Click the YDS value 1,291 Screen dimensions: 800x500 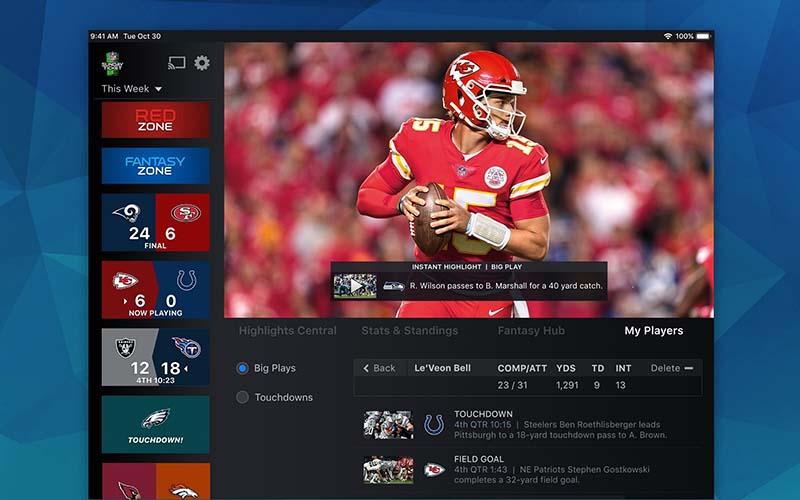pyautogui.click(x=567, y=385)
